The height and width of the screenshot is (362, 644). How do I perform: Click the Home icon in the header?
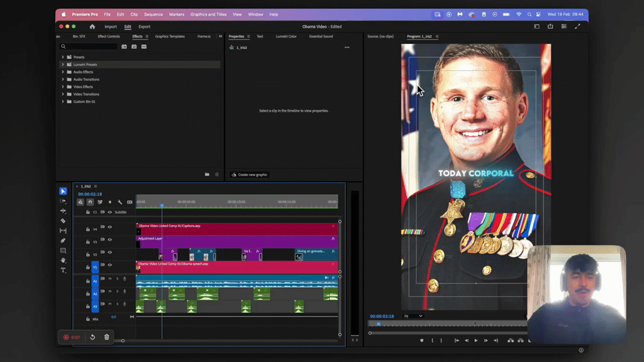click(x=92, y=26)
